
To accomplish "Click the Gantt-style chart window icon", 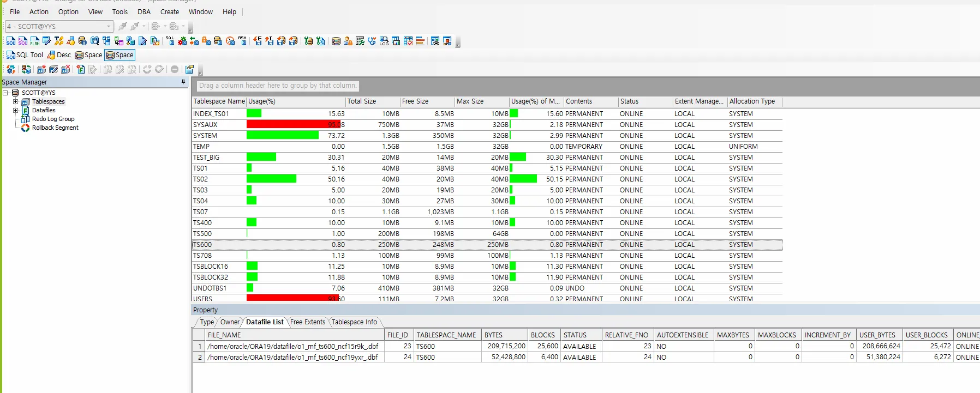I will coord(396,41).
